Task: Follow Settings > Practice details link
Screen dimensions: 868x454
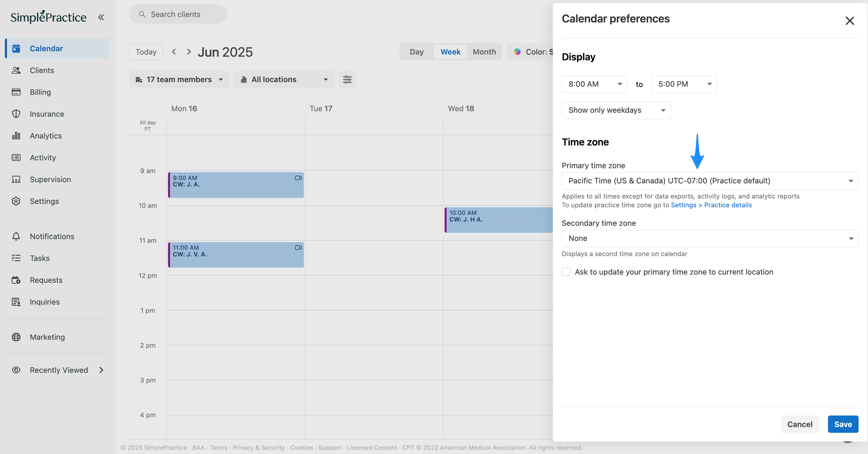Action: 711,205
